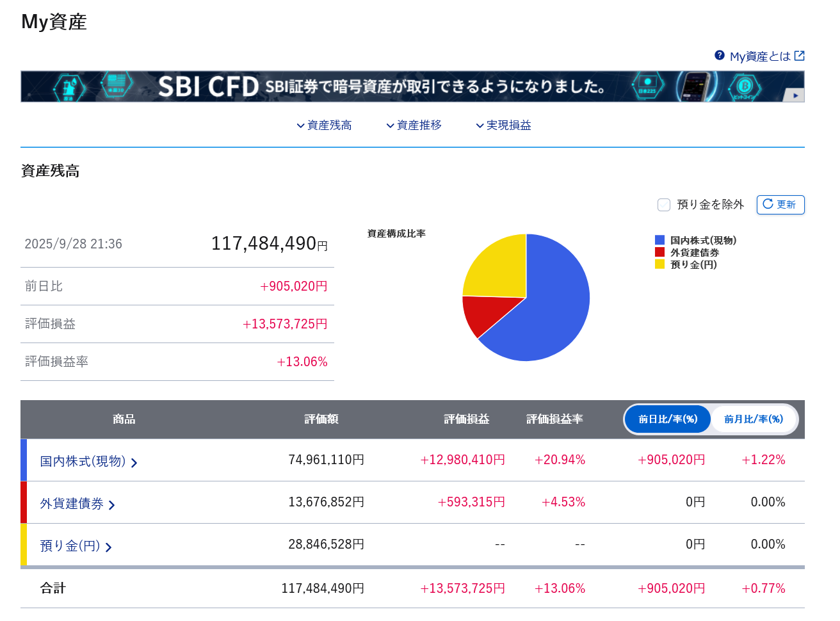Open the 国内株式(現物) details link

point(83,462)
